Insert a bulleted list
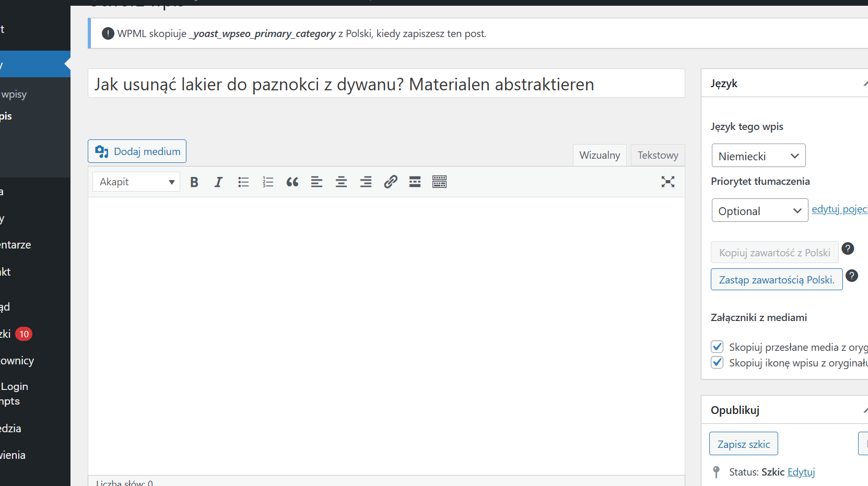 point(243,182)
